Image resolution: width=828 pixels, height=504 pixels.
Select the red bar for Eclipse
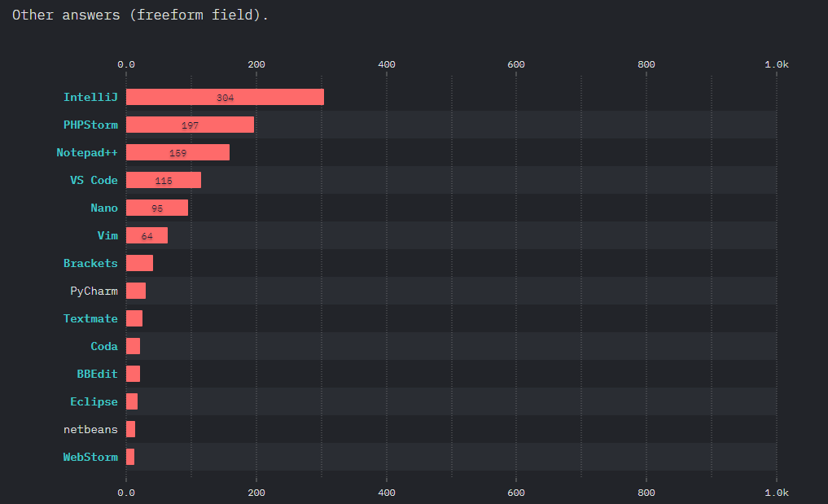pyautogui.click(x=132, y=401)
